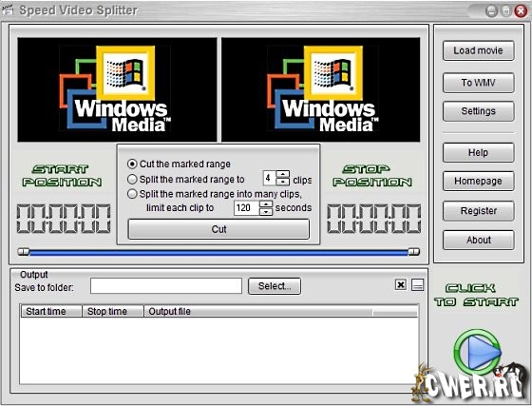This screenshot has height=406, width=532.
Task: Click the title bar application icon
Action: coord(8,10)
